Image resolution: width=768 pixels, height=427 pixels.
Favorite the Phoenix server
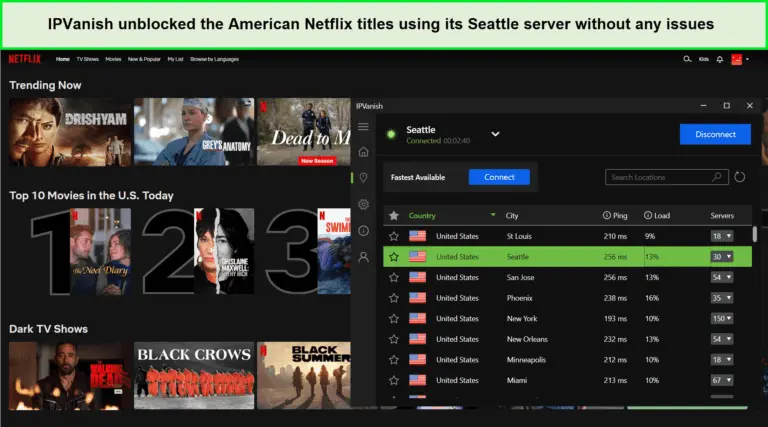[394, 298]
